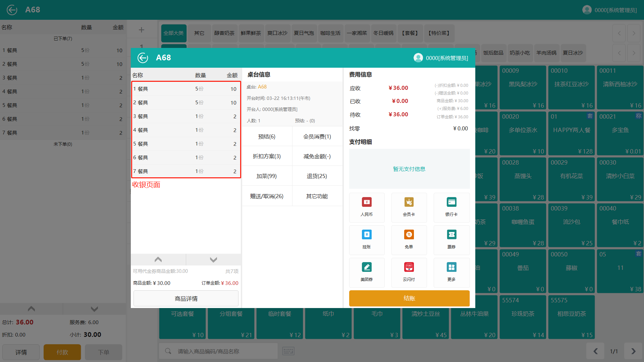Choose the 票券 voucher payment icon
Viewport: 644px width, 362px height.
coord(451,240)
